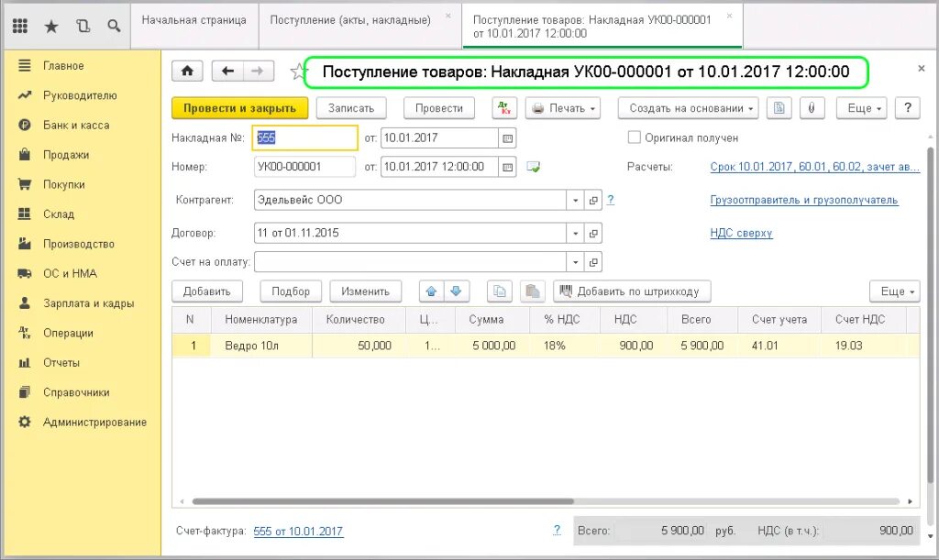Click Изменить button above table
This screenshot has width=939, height=560.
[x=365, y=291]
